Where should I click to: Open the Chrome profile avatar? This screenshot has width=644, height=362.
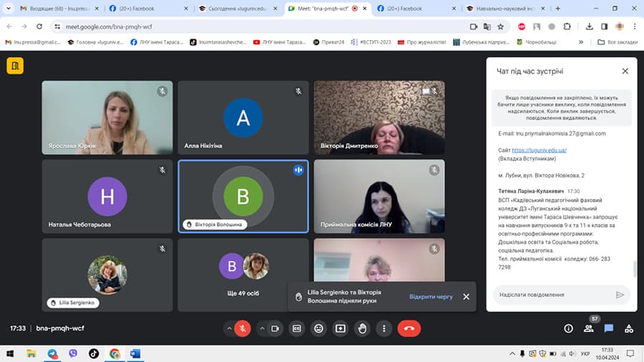coord(620,26)
